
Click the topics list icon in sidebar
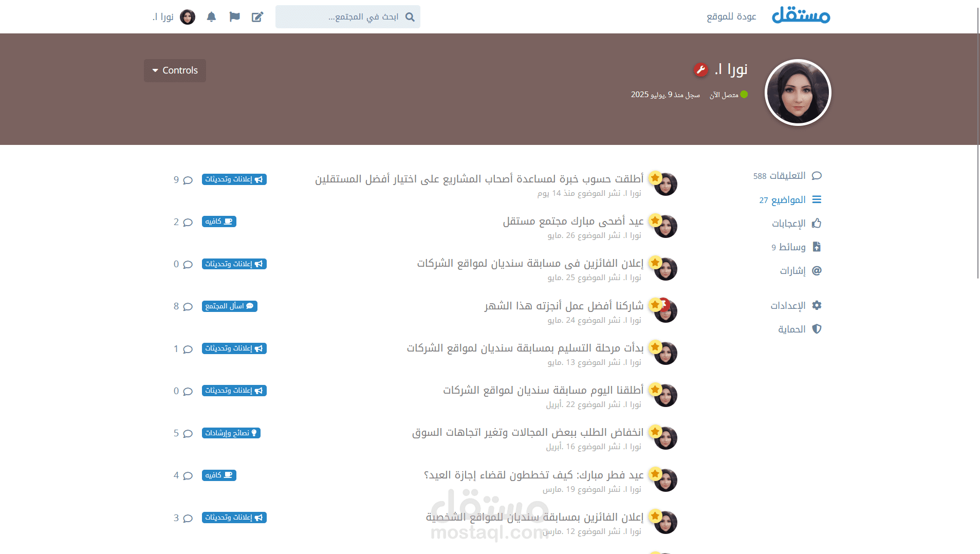(817, 199)
